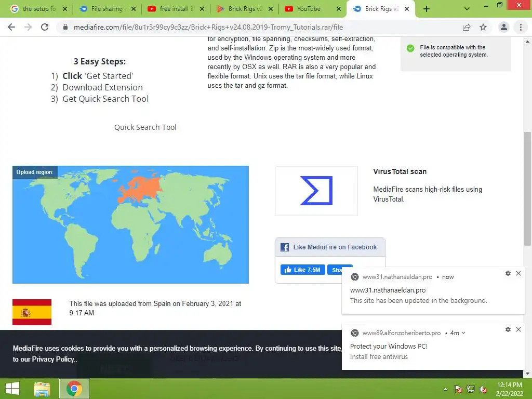Open 'Like MediaFire on Facebook' link
Image resolution: width=532 pixels, height=399 pixels.
coord(335,247)
